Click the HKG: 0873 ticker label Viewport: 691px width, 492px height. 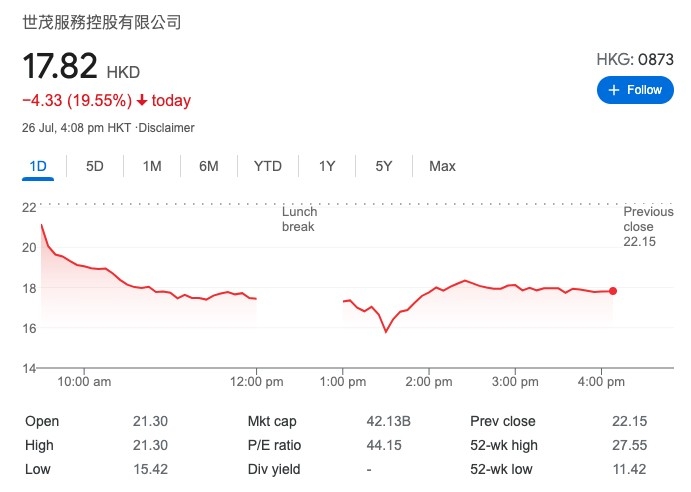pos(635,60)
